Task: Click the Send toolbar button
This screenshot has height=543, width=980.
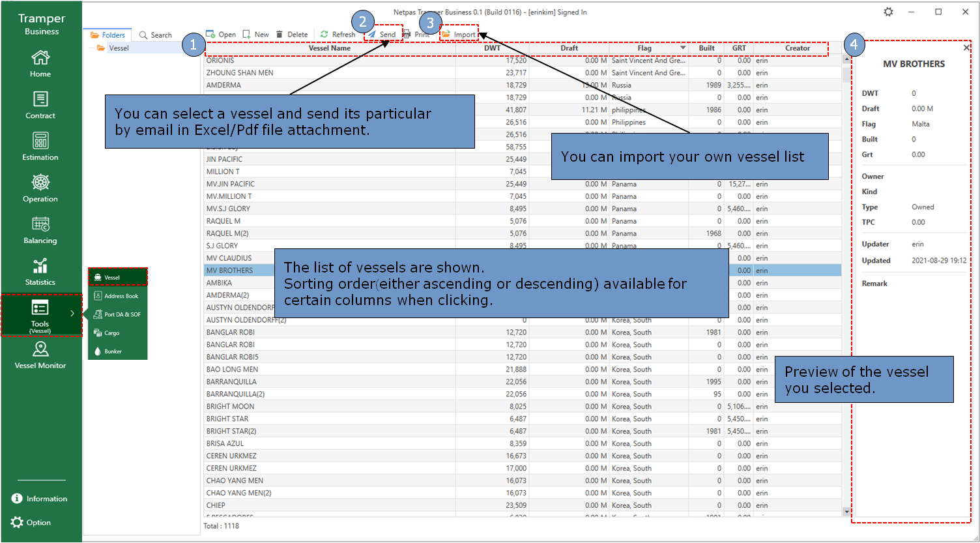Action: click(382, 35)
